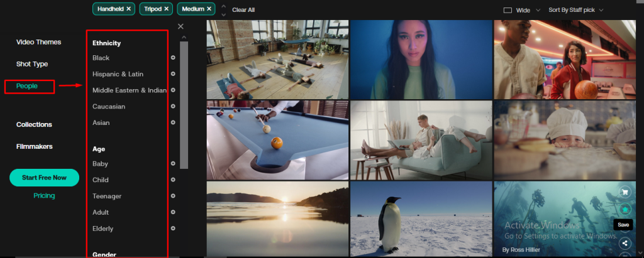644x258 pixels.
Task: Remove the Handheld filter tag
Action: coord(128,9)
